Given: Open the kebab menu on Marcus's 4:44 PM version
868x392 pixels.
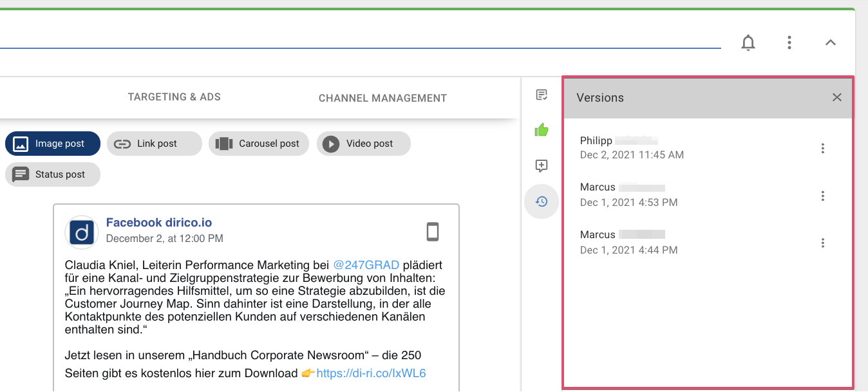Looking at the screenshot, I should (x=823, y=243).
